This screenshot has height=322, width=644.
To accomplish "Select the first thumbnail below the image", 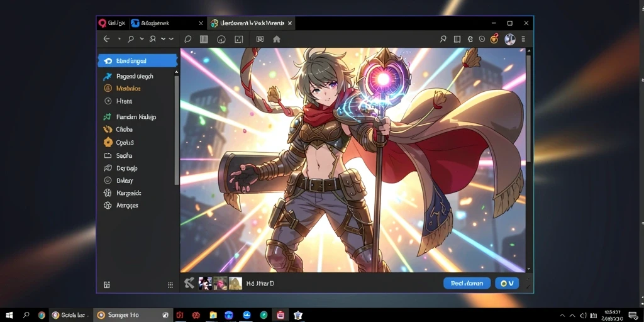I will click(206, 284).
